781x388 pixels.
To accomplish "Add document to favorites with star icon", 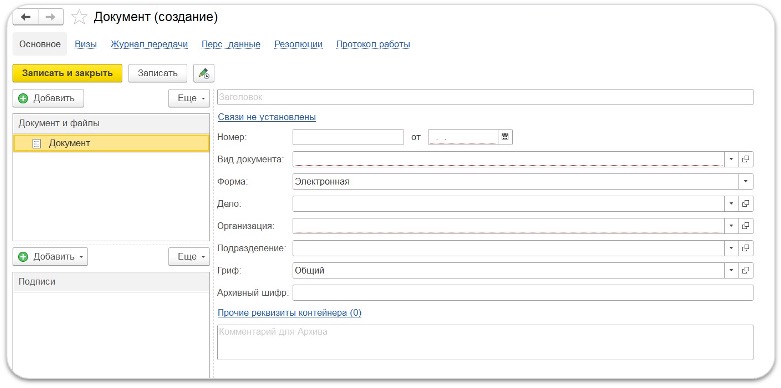I will coord(79,17).
